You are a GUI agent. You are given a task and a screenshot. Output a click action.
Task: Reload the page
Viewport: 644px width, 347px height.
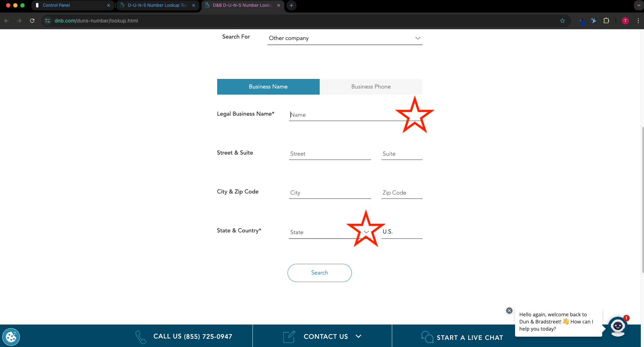point(32,21)
